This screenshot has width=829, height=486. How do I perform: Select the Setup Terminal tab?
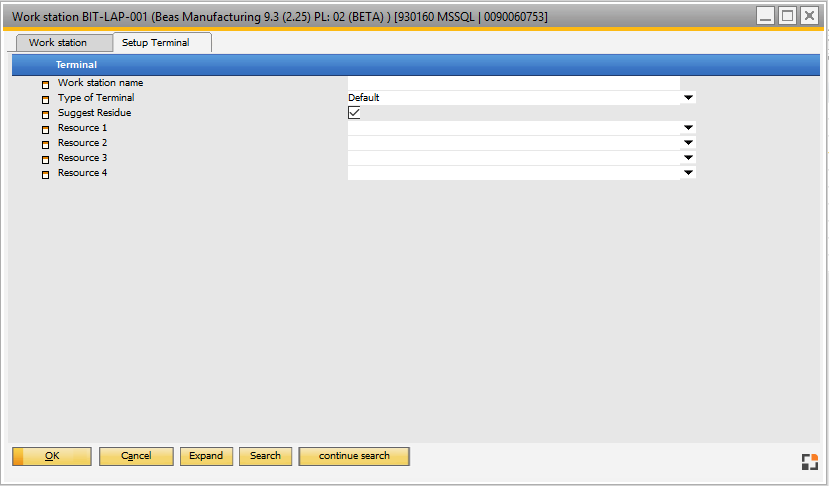pos(155,43)
